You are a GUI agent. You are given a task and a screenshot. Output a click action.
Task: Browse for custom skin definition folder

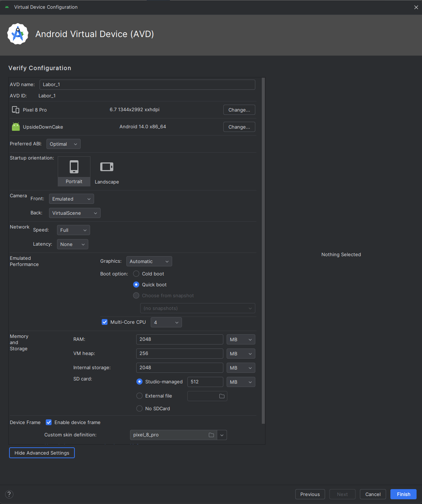[x=211, y=435]
